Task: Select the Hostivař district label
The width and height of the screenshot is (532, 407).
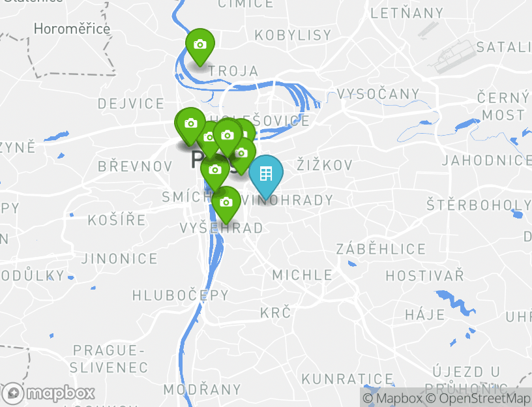Action: [x=425, y=275]
